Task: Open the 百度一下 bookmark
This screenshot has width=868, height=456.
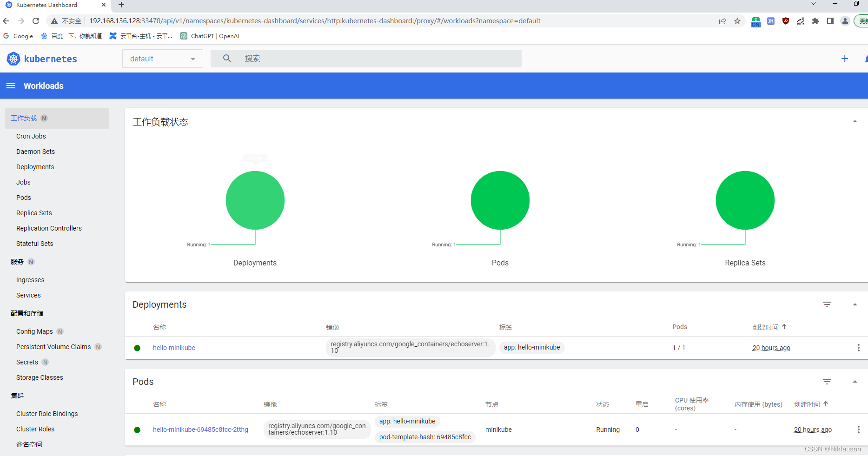Action: [x=72, y=36]
